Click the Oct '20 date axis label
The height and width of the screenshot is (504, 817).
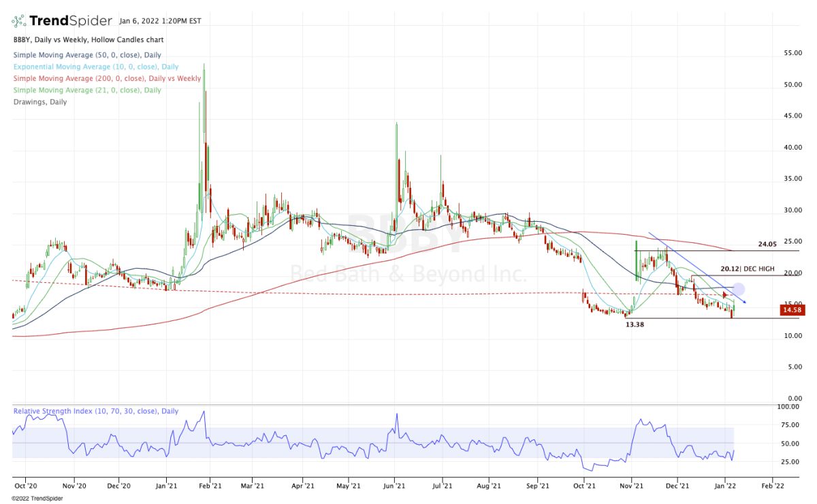[x=25, y=486]
